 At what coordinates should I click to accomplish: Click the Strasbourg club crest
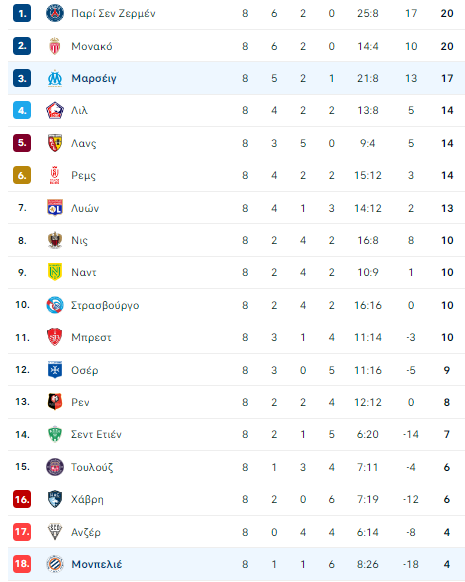pyautogui.click(x=55, y=305)
